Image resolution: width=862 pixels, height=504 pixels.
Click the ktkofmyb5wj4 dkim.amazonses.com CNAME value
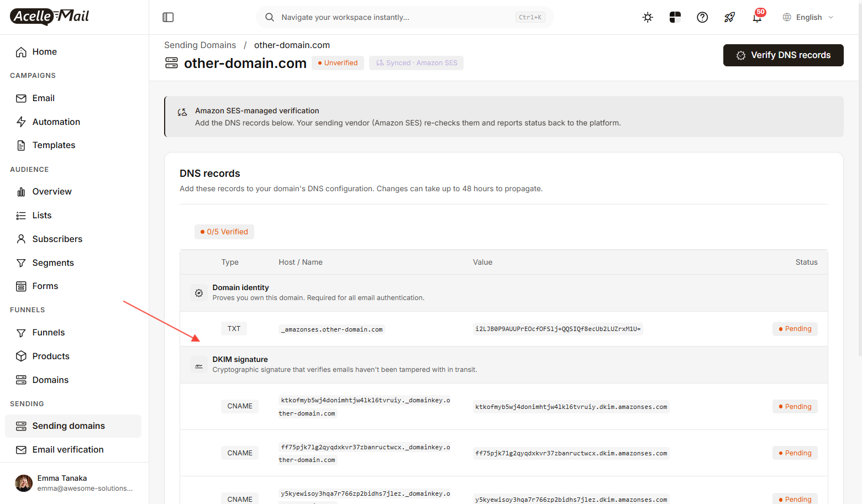(571, 407)
